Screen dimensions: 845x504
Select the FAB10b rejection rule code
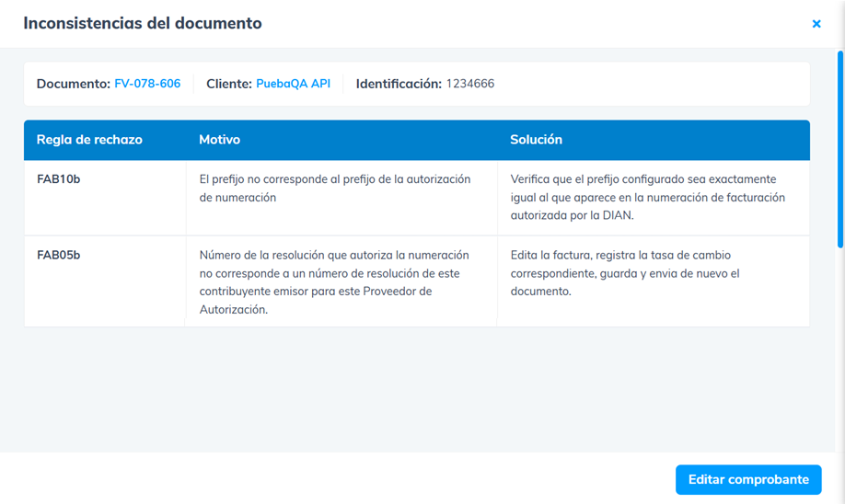pos(58,179)
